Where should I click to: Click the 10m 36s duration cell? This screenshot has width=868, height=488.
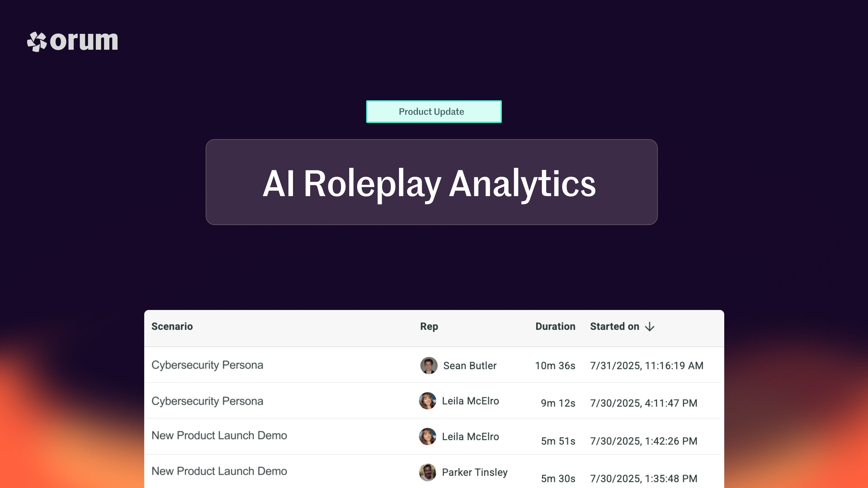555,366
